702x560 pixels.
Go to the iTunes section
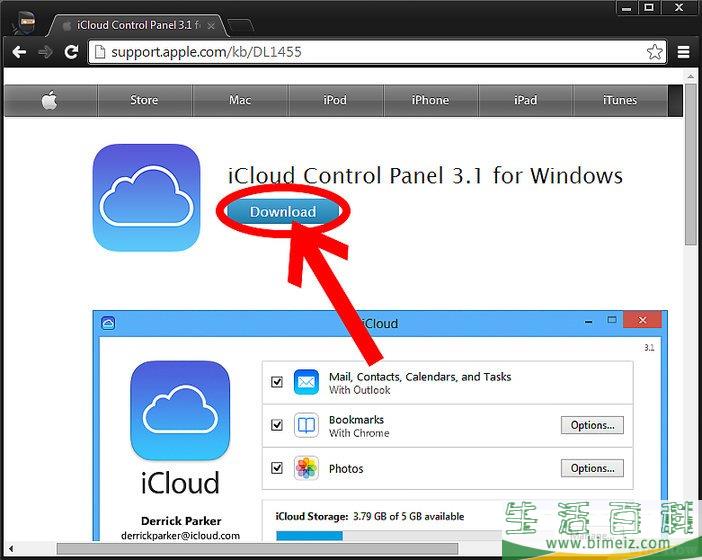tap(620, 100)
